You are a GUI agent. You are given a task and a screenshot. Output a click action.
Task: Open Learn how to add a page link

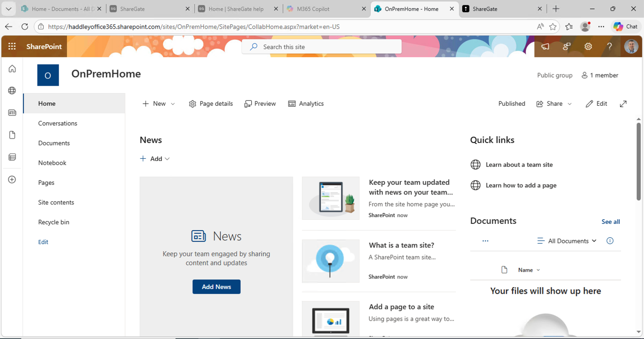pos(521,185)
